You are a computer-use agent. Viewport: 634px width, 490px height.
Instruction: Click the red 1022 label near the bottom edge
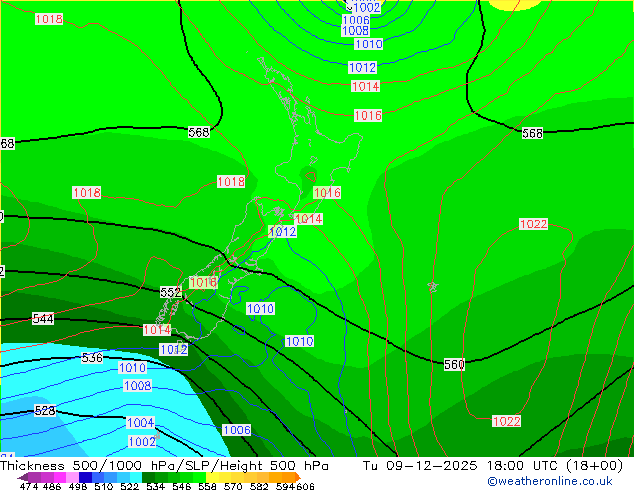pyautogui.click(x=507, y=422)
